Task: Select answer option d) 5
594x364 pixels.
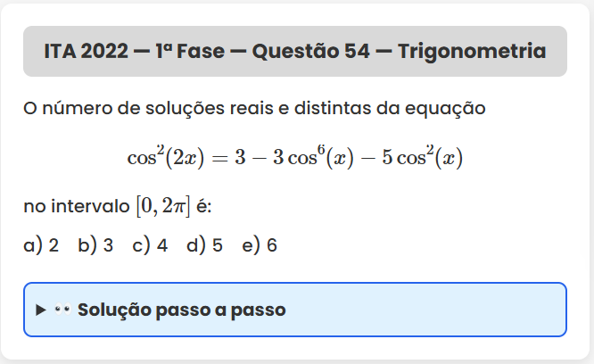Action: [204, 245]
